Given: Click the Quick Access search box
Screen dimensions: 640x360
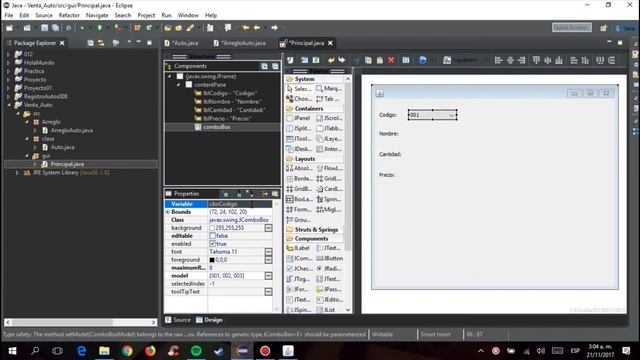Looking at the screenshot, I should pos(571,27).
